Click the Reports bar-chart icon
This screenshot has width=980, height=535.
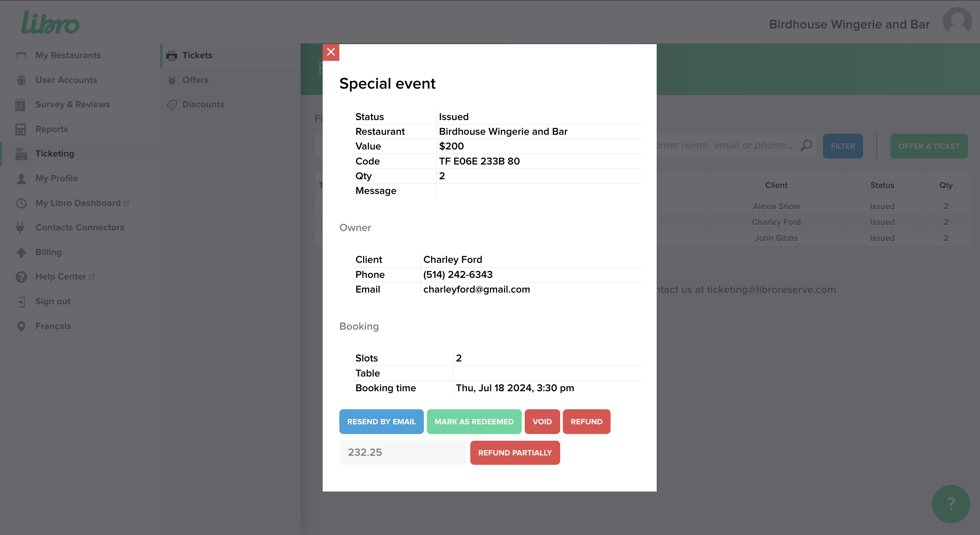coord(21,129)
